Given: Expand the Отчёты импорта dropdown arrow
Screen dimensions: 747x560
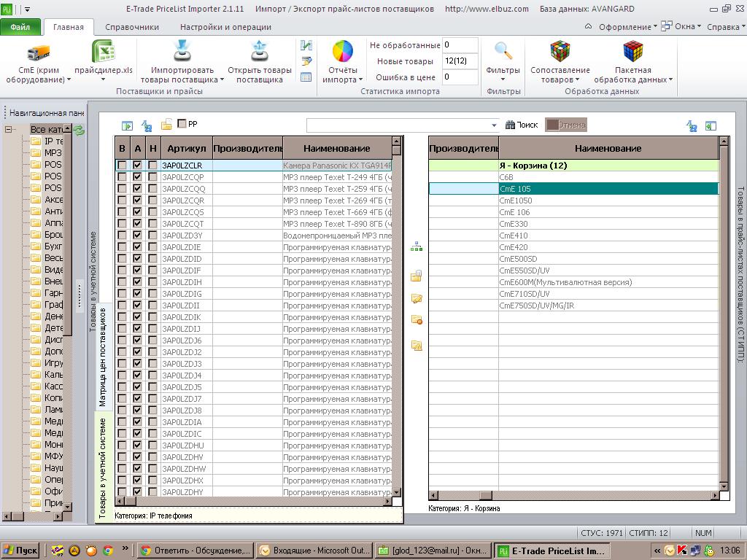Looking at the screenshot, I should pyautogui.click(x=360, y=80).
